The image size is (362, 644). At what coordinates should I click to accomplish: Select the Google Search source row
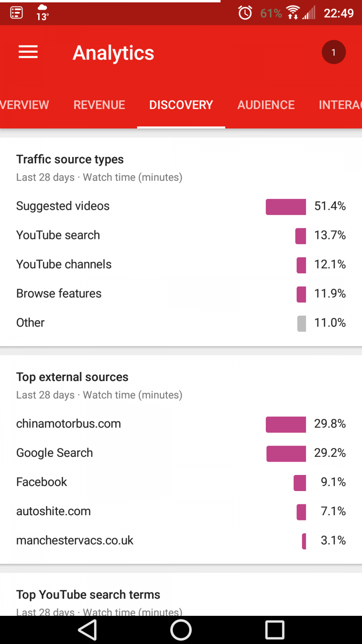tap(181, 453)
